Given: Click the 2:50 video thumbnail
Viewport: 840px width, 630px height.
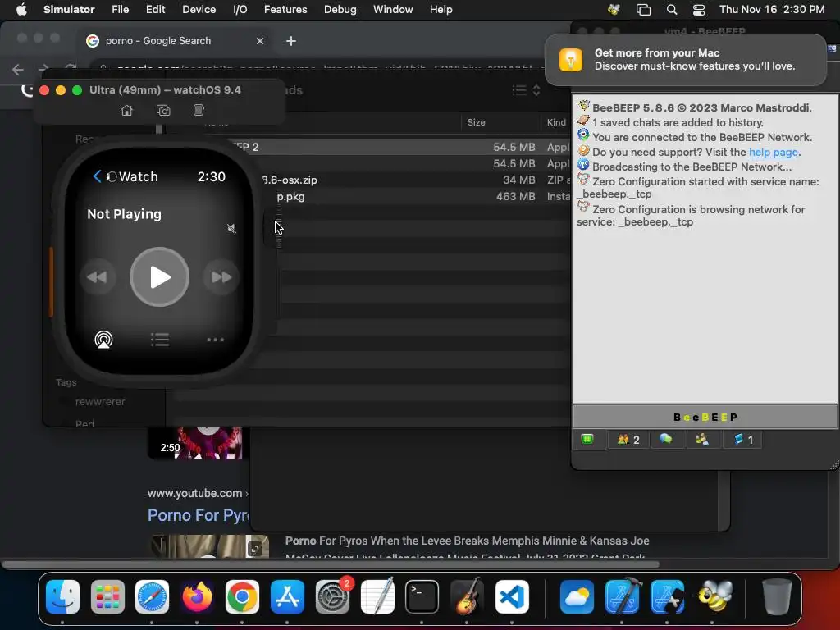Looking at the screenshot, I should pos(195,443).
